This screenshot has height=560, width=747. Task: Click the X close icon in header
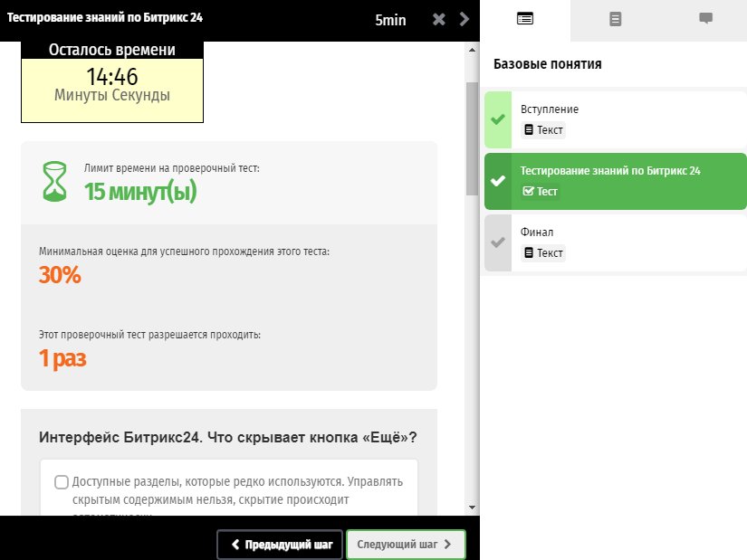[x=439, y=19]
